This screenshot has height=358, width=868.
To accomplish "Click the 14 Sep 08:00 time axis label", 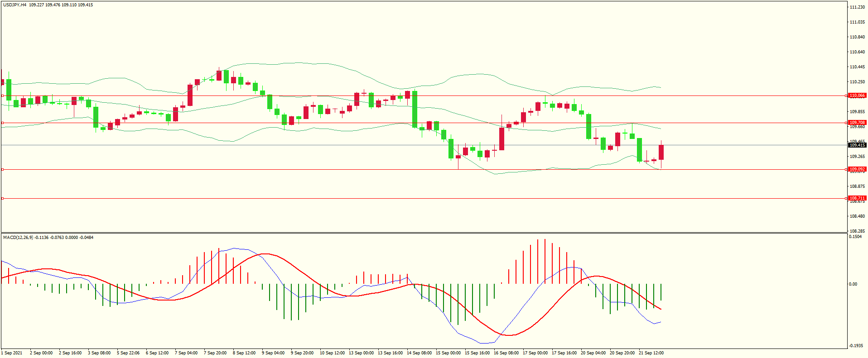I will (x=419, y=353).
